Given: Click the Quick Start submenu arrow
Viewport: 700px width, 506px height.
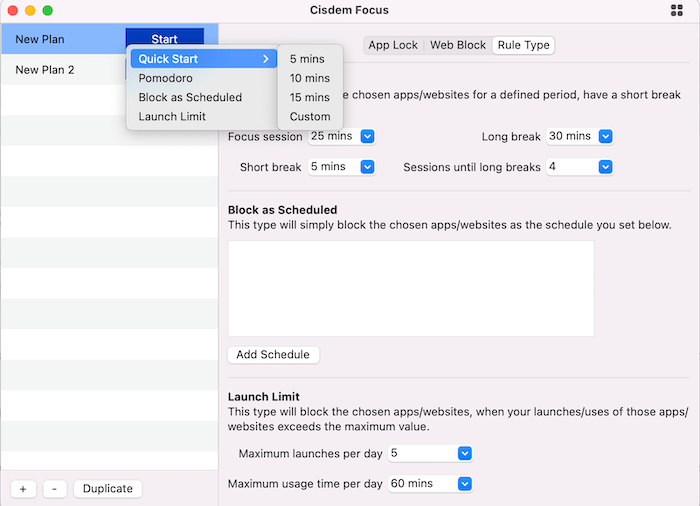Looking at the screenshot, I should [x=266, y=59].
